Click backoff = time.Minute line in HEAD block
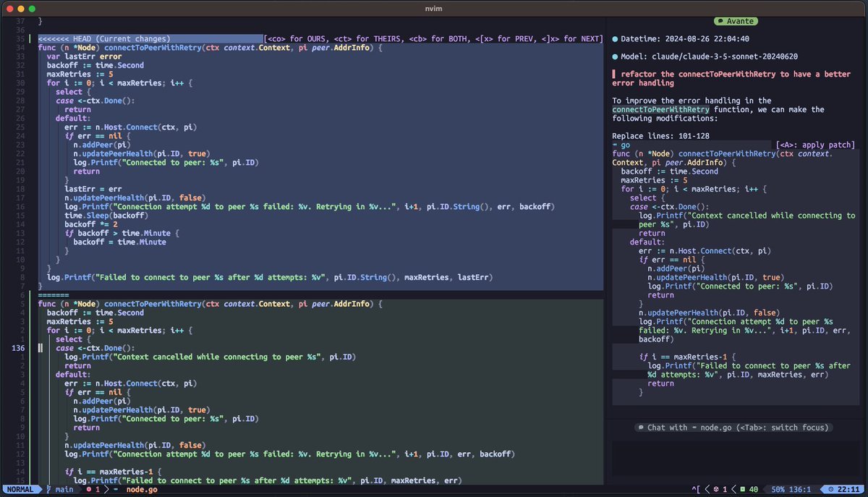Image resolution: width=868 pixels, height=497 pixels. point(119,242)
